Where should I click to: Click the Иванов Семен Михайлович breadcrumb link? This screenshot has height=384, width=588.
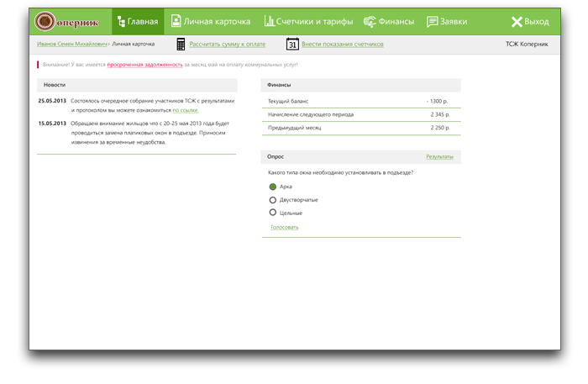73,43
